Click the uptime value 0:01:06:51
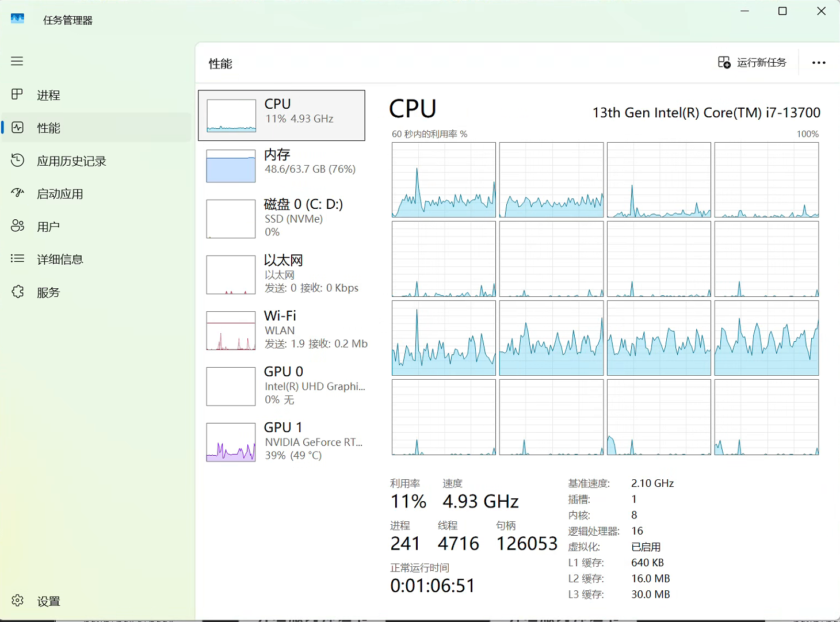Viewport: 840px width, 622px height. (433, 586)
